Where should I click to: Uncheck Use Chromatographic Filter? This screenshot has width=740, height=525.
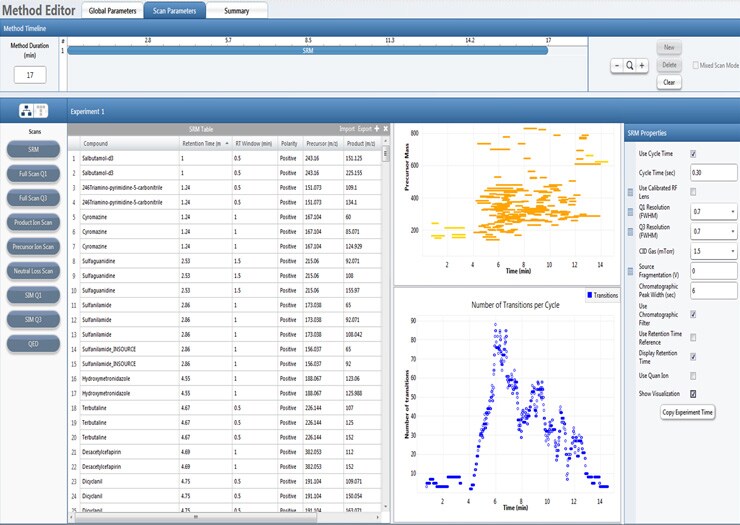tap(693, 314)
